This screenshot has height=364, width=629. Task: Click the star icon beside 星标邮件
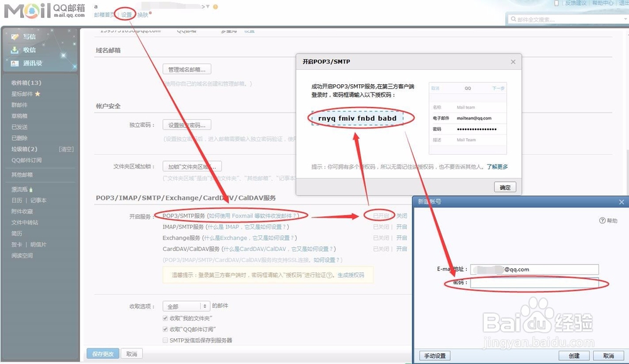pyautogui.click(x=38, y=94)
